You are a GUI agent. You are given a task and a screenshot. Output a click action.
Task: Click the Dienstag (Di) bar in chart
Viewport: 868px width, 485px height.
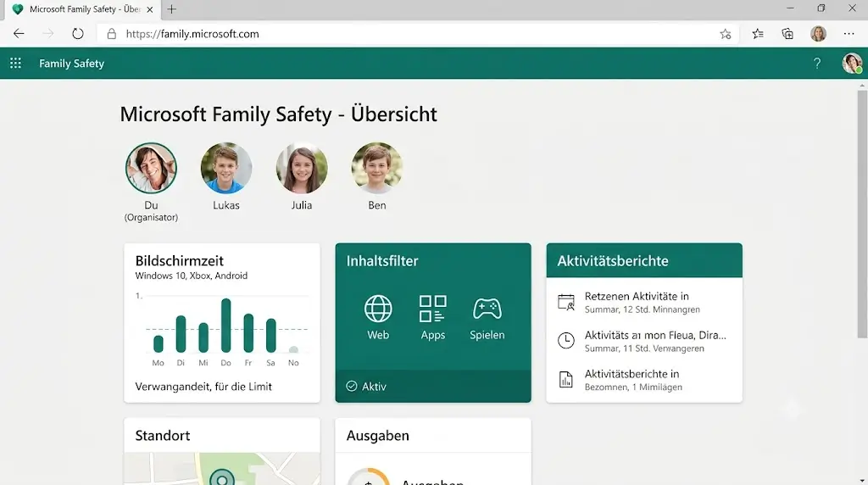[x=181, y=334]
